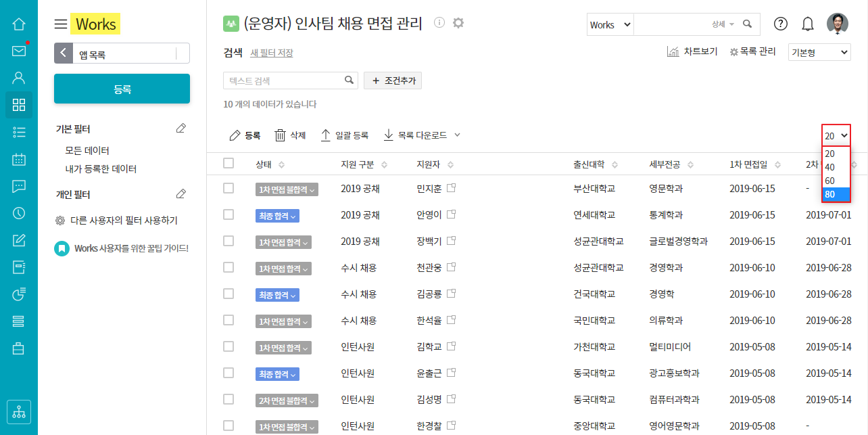
Task: Click the large 등록 button
Action: (x=122, y=89)
